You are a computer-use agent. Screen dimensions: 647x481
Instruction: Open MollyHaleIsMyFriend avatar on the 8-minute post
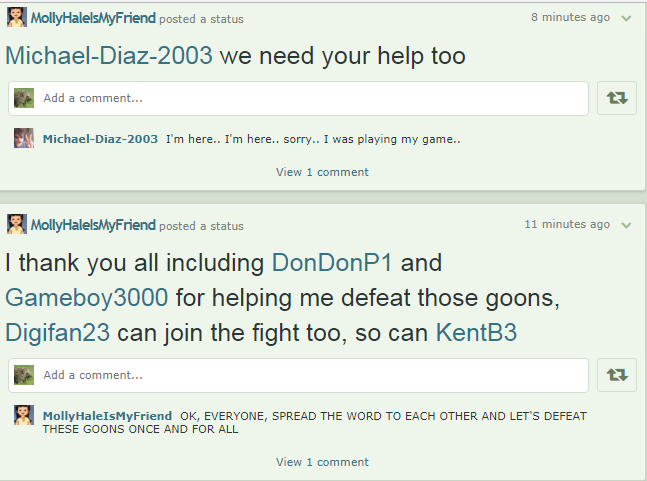17,17
